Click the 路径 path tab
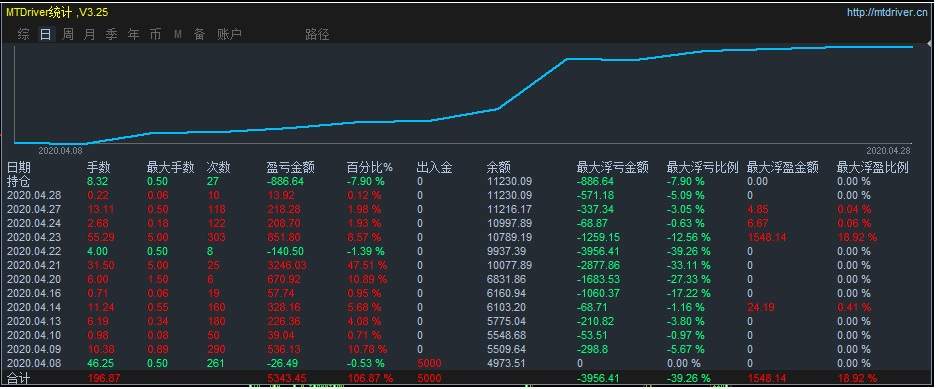This screenshot has height=389, width=939. click(x=317, y=34)
